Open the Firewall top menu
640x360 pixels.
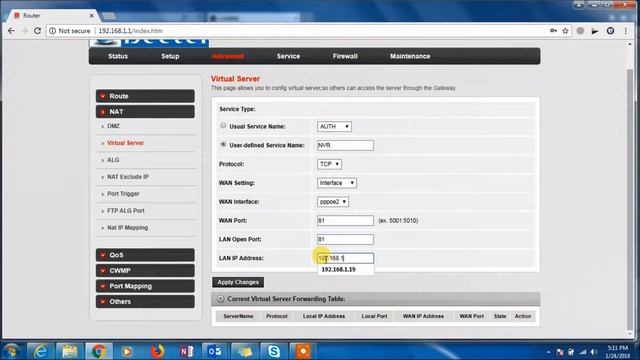[345, 56]
